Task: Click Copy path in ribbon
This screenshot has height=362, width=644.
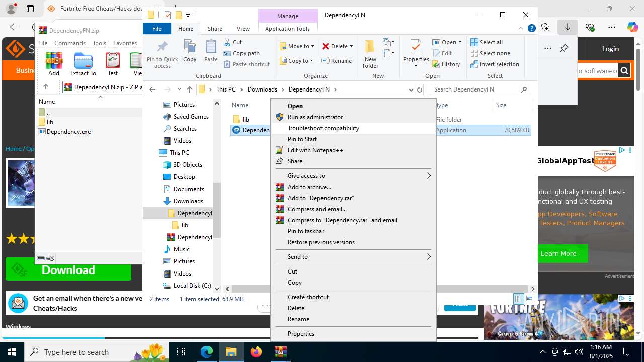Action: pos(242,53)
